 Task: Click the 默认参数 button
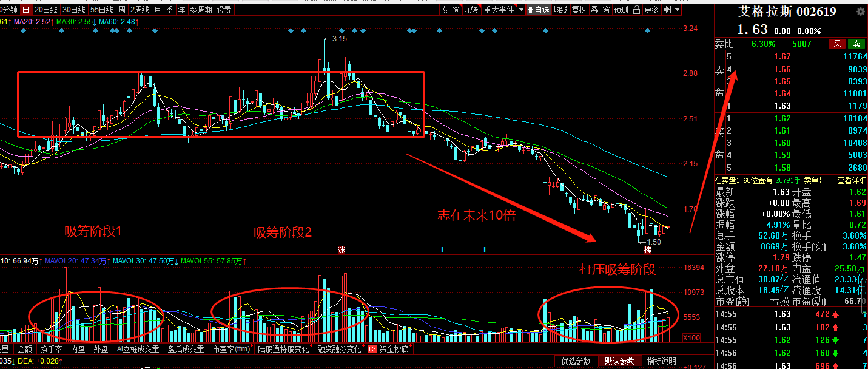pos(619,361)
